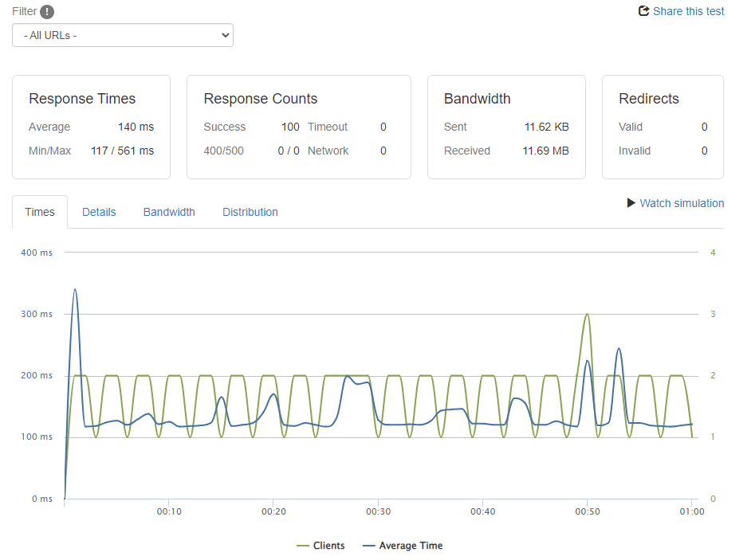
Task: Click the share icon beside Share this test
Action: (644, 11)
